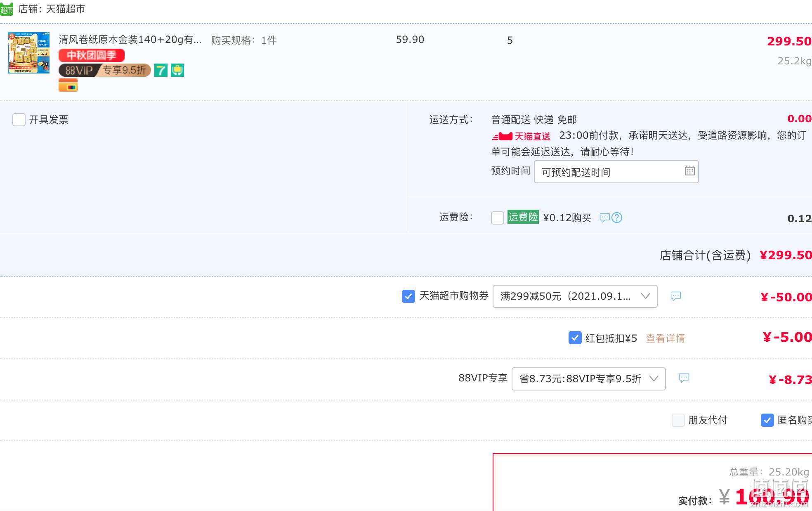Uncheck the 红包抵扣¥5 checkbox
This screenshot has height=511, width=812.
[575, 338]
